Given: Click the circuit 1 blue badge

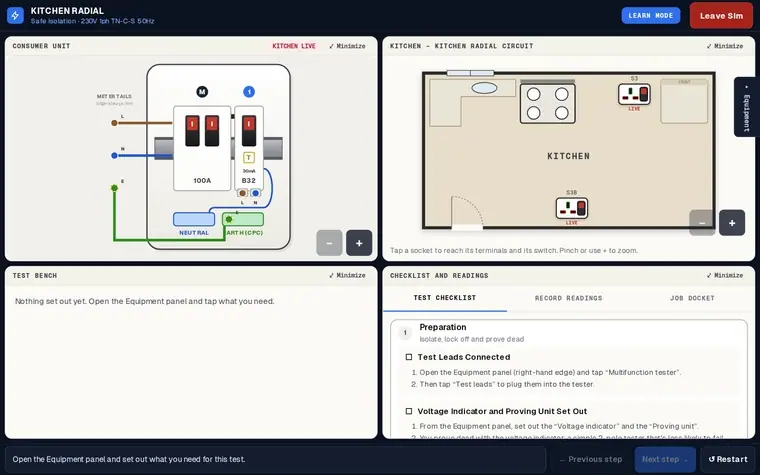Looking at the screenshot, I should tap(249, 92).
